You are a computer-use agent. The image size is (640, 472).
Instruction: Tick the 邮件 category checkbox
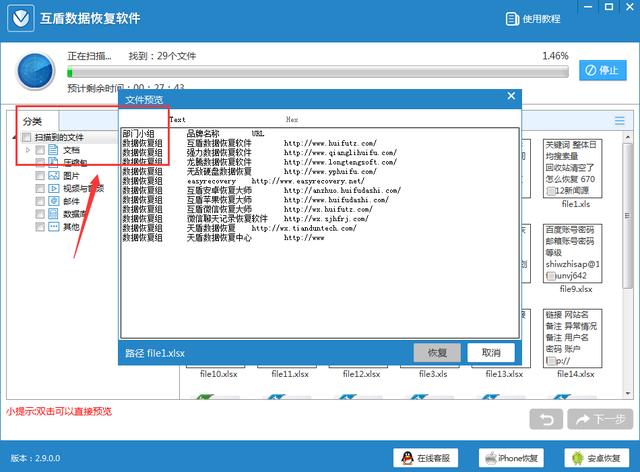point(40,201)
